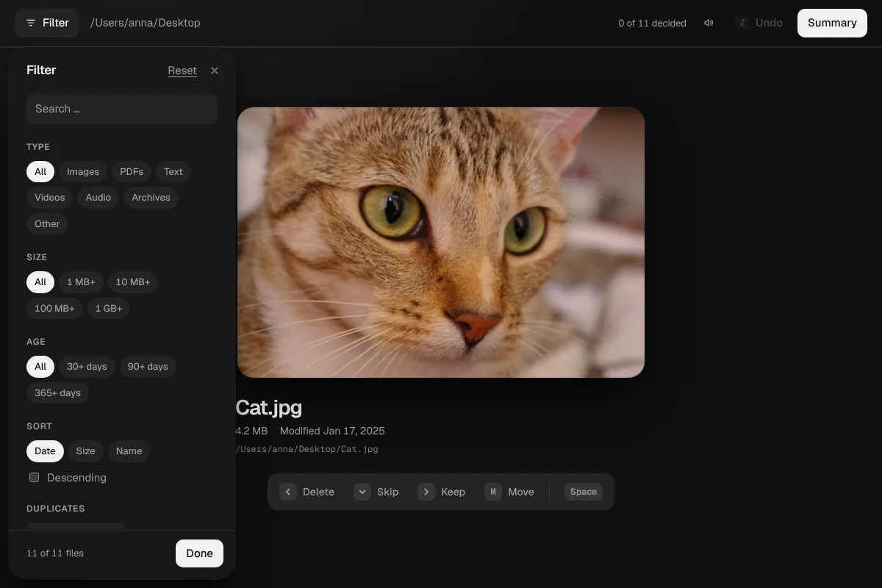Image resolution: width=882 pixels, height=588 pixels.
Task: Click the sound speaker icon
Action: 709,23
